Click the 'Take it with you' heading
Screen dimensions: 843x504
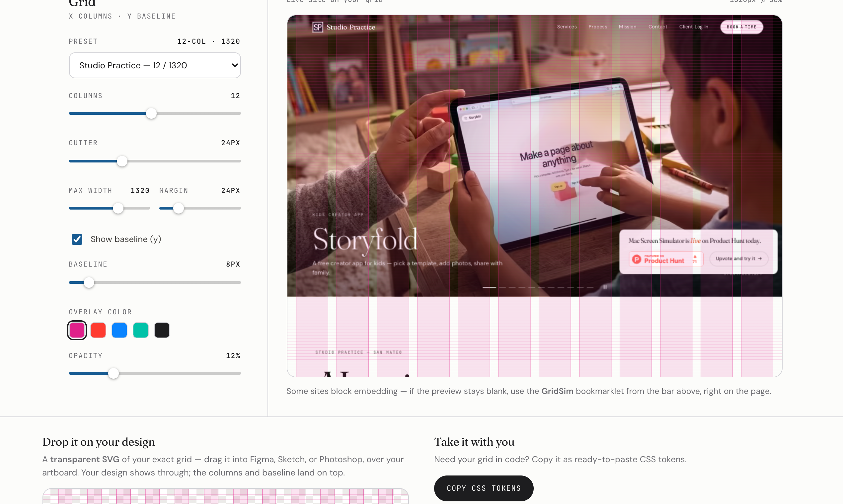(x=474, y=442)
